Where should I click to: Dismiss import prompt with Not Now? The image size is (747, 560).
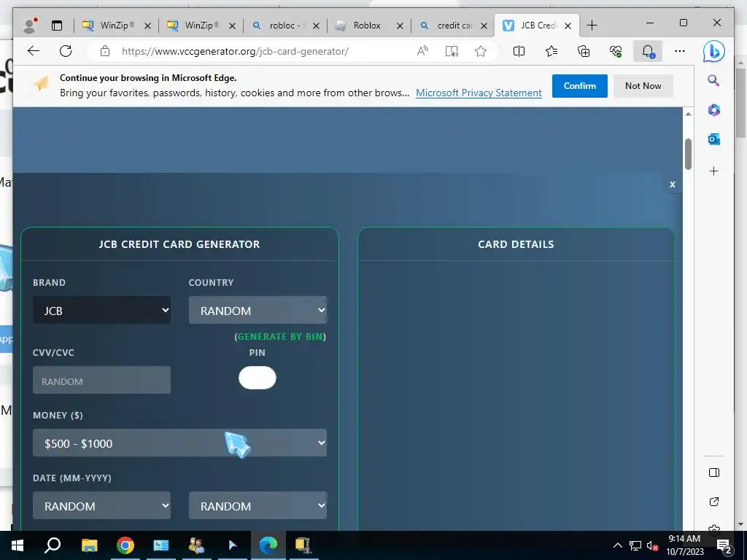tap(643, 86)
